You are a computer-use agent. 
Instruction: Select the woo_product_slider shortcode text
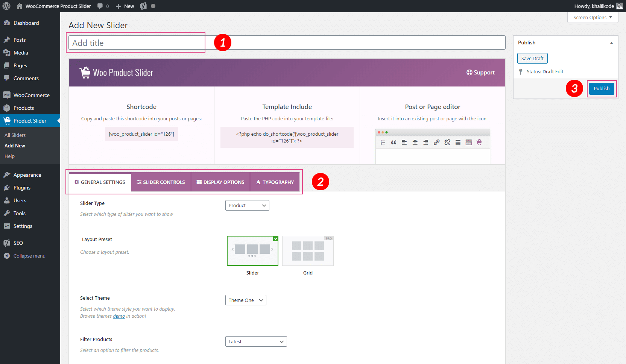[141, 134]
